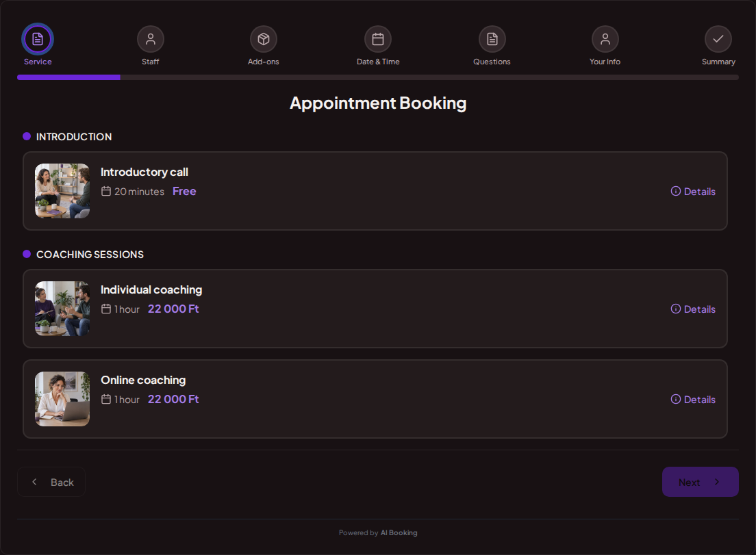756x555 pixels.
Task: Click calendar icon in Individual coaching row
Action: 106,309
